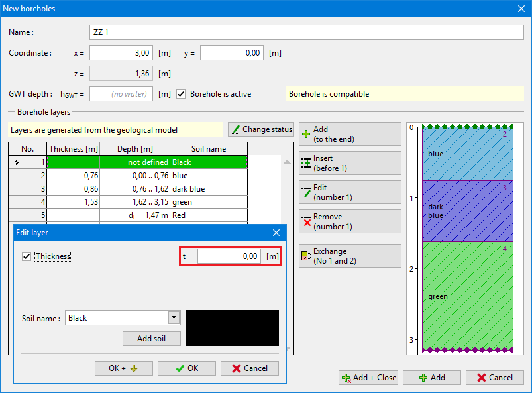The height and width of the screenshot is (393, 532).
Task: Click the green plus Add (to the end) icon
Action: tap(306, 135)
